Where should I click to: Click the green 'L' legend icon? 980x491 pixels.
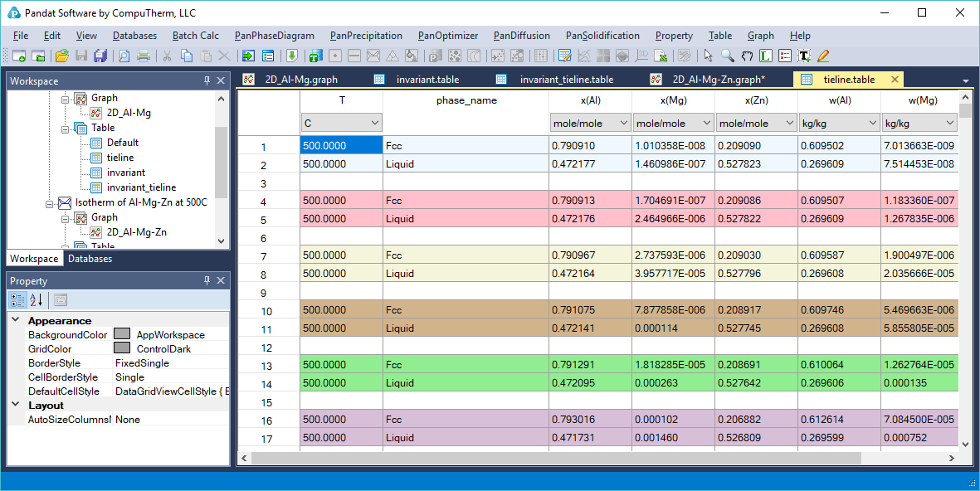(765, 56)
